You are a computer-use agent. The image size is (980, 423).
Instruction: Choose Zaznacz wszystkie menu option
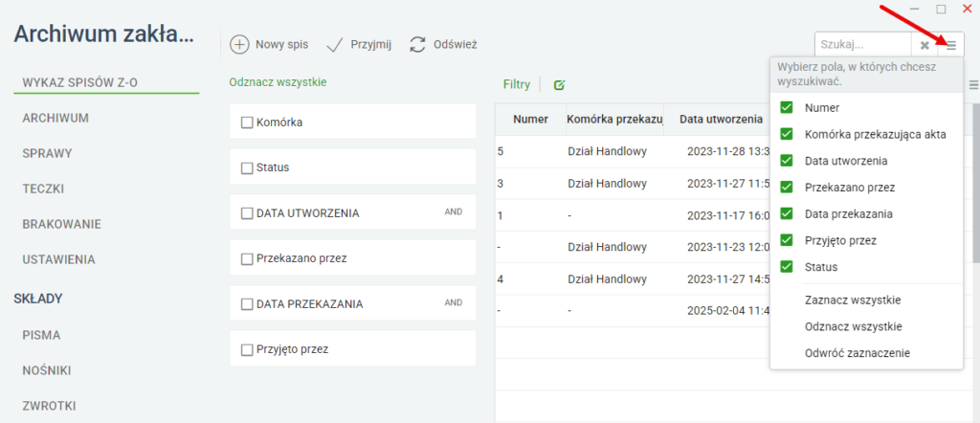pyautogui.click(x=853, y=300)
